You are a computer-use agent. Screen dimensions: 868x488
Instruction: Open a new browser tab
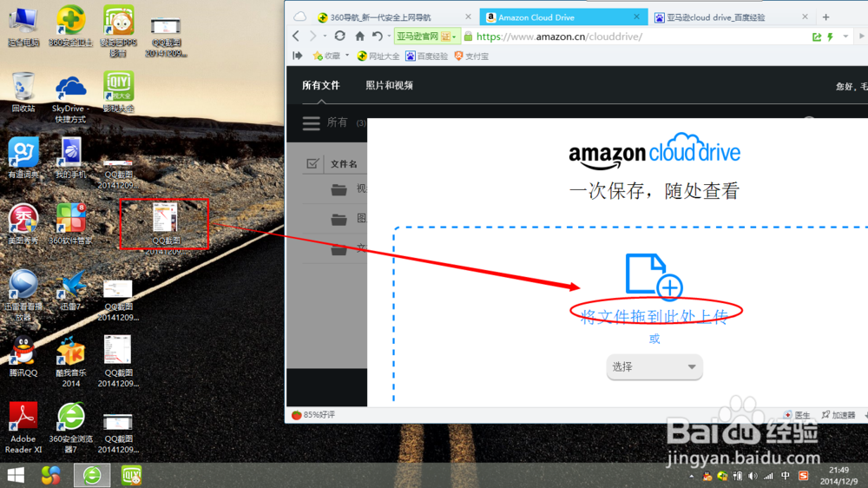coord(826,17)
